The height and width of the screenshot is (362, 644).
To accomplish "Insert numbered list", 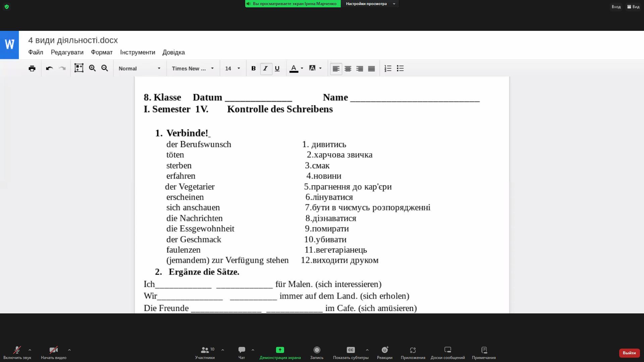I will (x=388, y=68).
